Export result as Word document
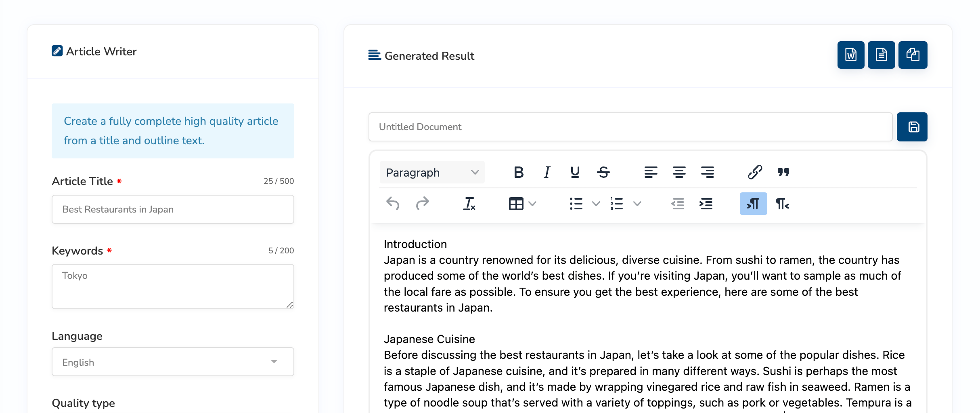The height and width of the screenshot is (413, 980). pyautogui.click(x=850, y=55)
